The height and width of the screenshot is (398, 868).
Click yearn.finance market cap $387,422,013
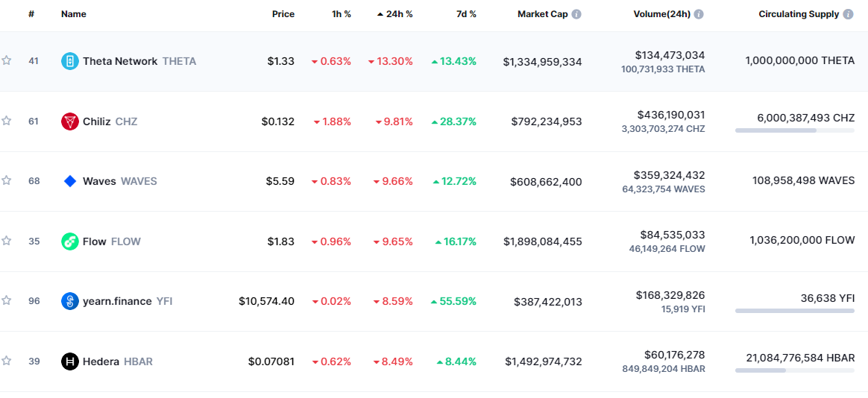coord(548,302)
